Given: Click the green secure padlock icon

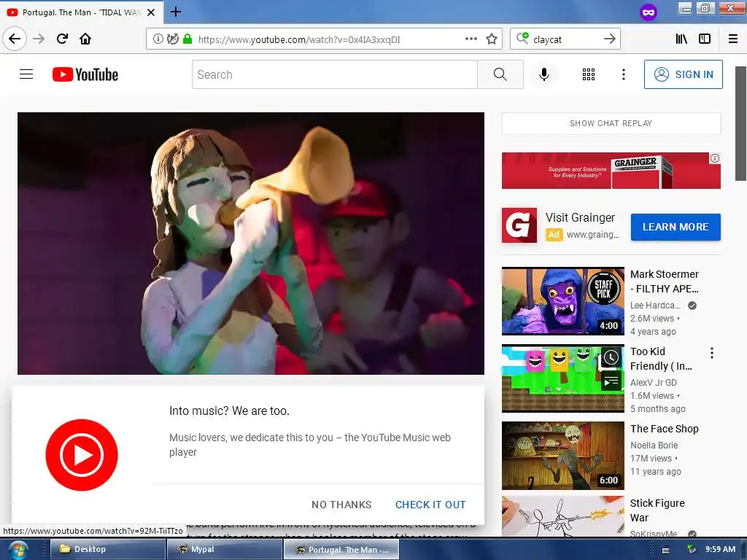Looking at the screenshot, I should tap(187, 39).
